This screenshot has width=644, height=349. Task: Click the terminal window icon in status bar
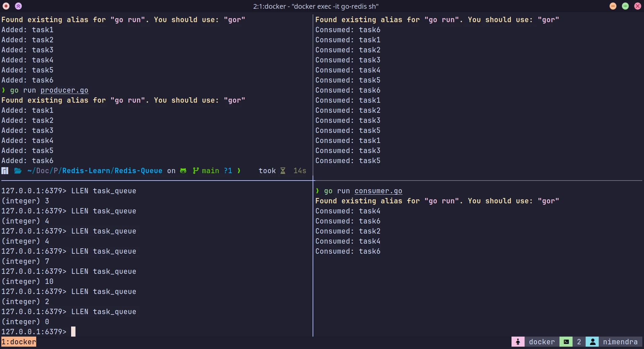pos(566,342)
